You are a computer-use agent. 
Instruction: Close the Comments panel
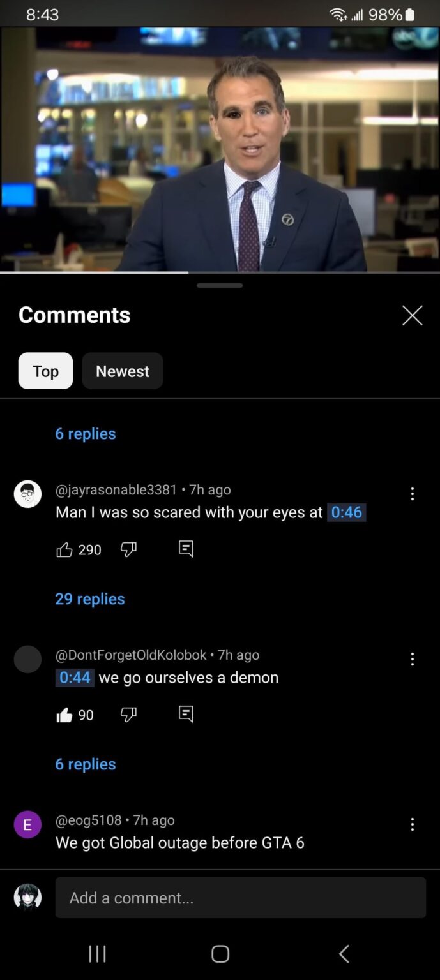[x=413, y=315]
